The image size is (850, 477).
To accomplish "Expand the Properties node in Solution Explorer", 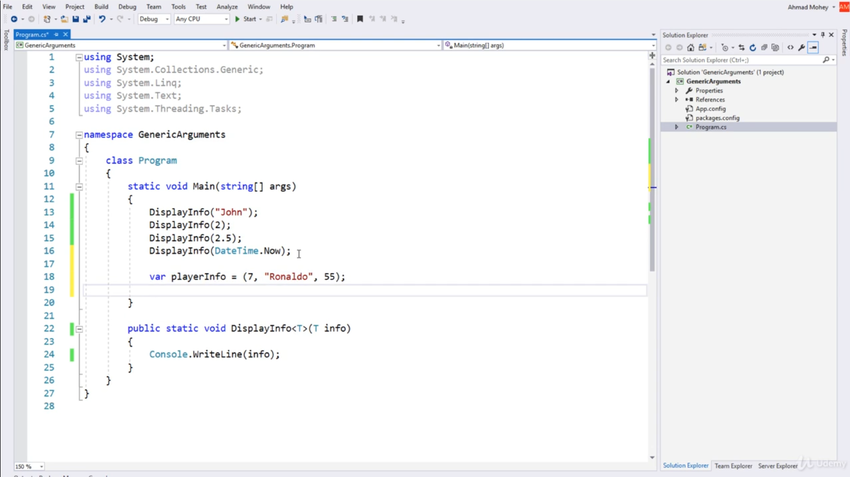I will [x=677, y=91].
